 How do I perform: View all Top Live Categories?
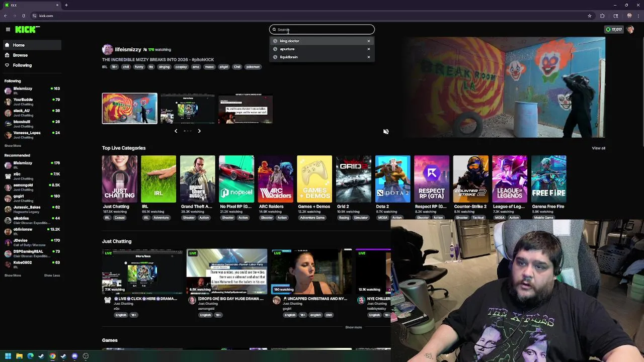click(598, 148)
